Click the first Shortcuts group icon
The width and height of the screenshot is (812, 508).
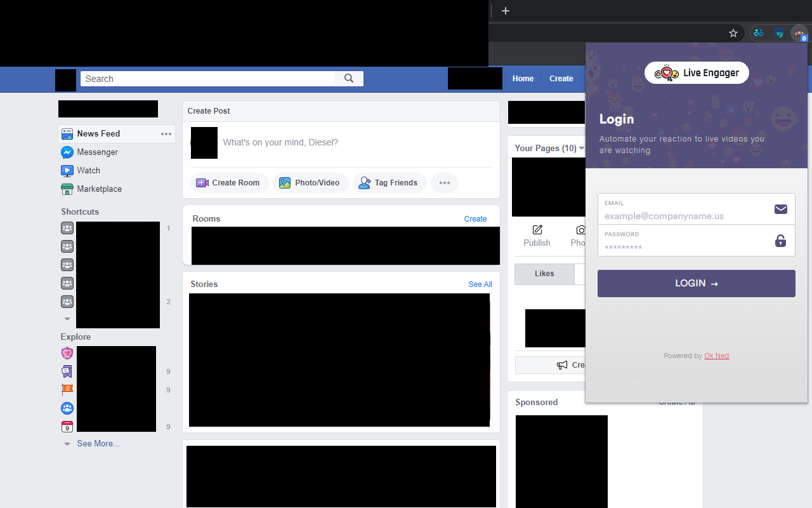click(x=67, y=228)
